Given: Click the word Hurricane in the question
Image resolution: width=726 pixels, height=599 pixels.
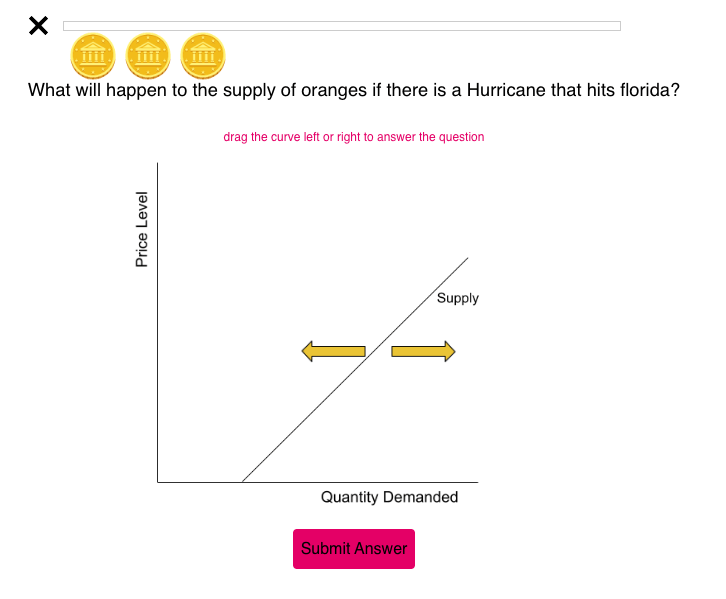Looking at the screenshot, I should 504,91.
